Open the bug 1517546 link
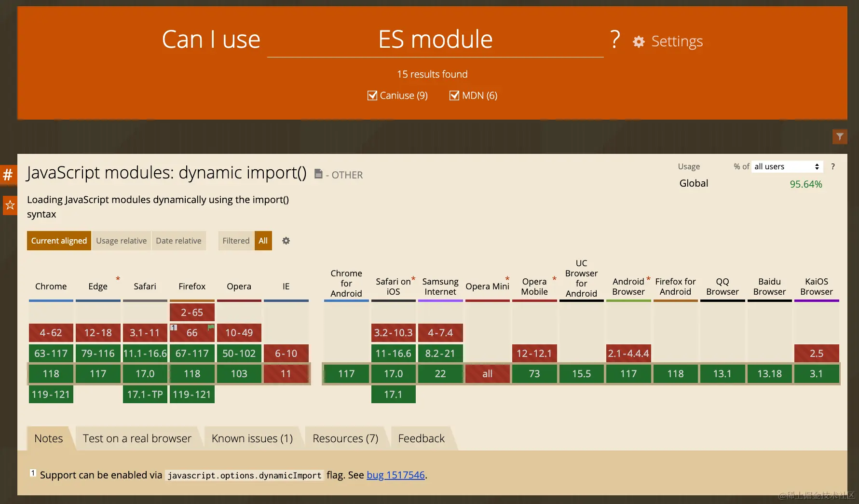 point(395,475)
